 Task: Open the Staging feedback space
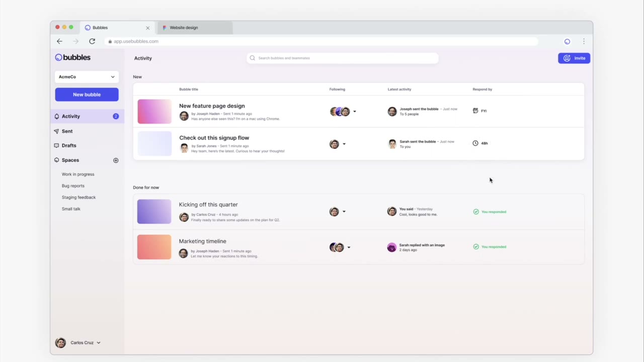[78, 198]
